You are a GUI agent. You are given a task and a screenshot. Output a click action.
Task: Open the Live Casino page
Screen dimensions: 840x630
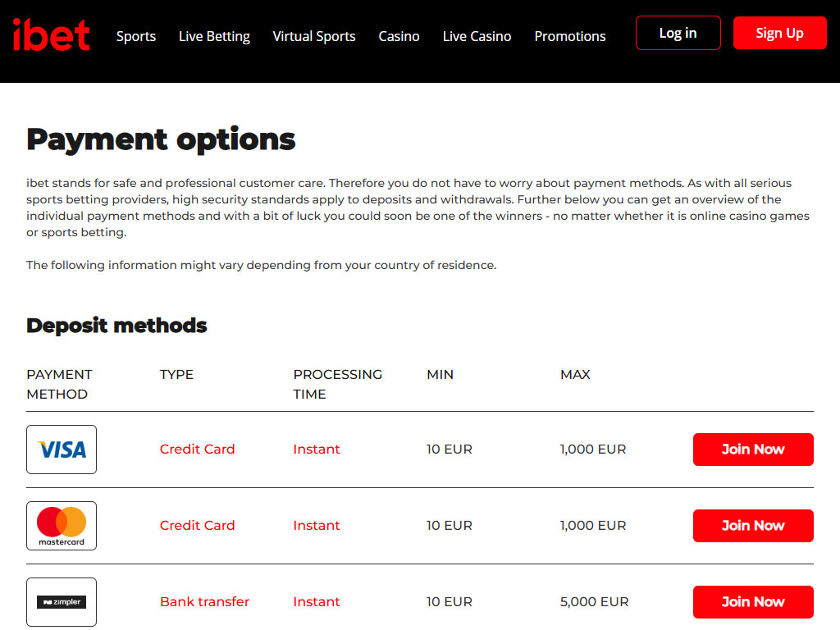pyautogui.click(x=477, y=36)
